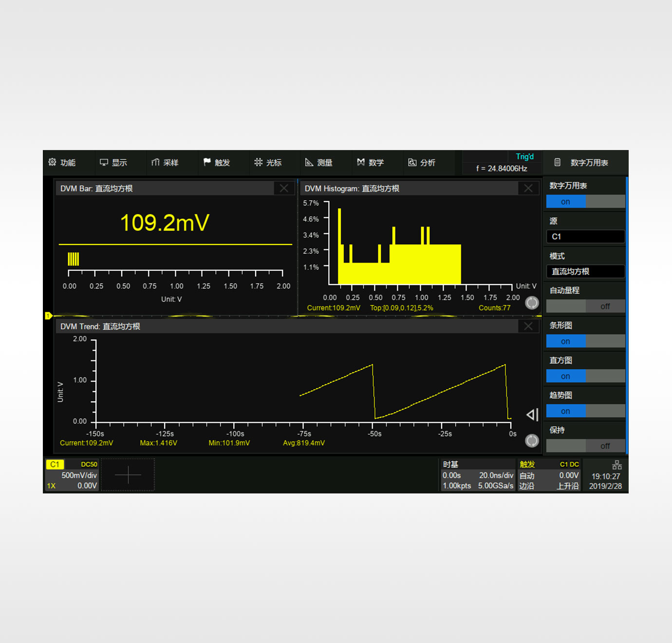
Task: Reset the DVM Trend with refresh icon
Action: click(532, 441)
